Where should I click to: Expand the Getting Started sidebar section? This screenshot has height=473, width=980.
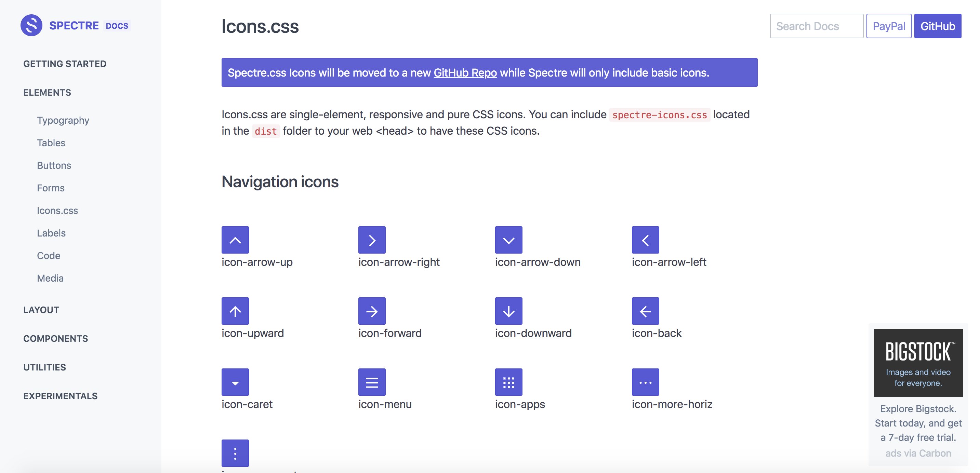(65, 64)
